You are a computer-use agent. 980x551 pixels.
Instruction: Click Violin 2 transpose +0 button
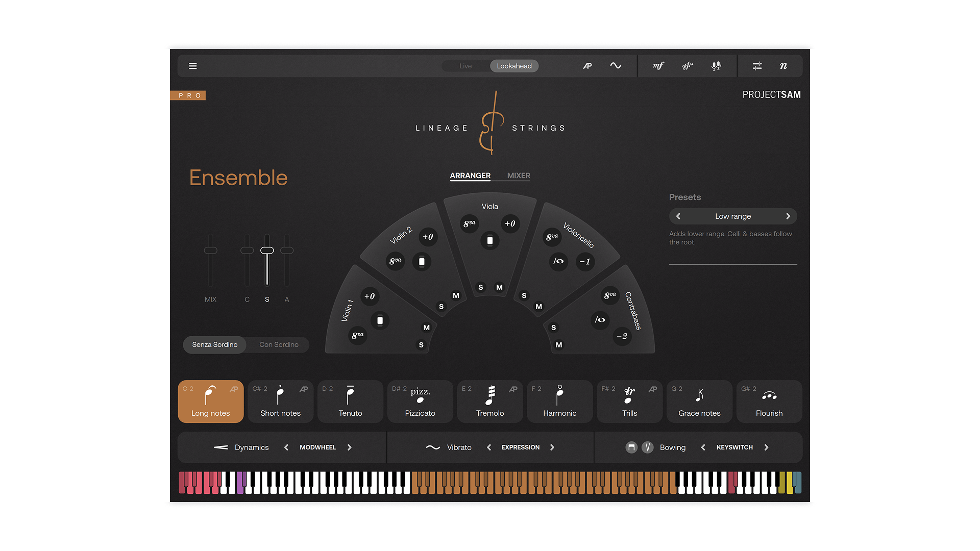[x=428, y=237]
